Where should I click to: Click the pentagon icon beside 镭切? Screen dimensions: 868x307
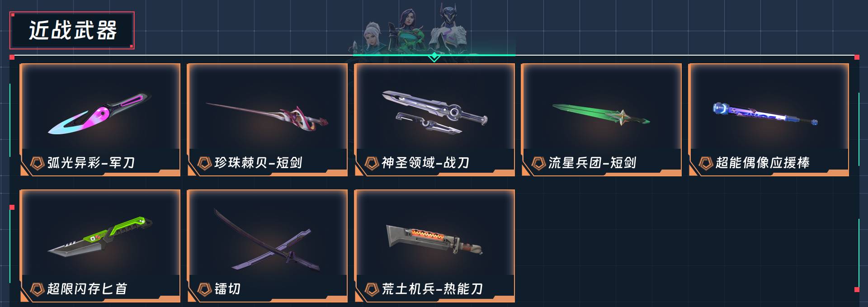click(204, 289)
